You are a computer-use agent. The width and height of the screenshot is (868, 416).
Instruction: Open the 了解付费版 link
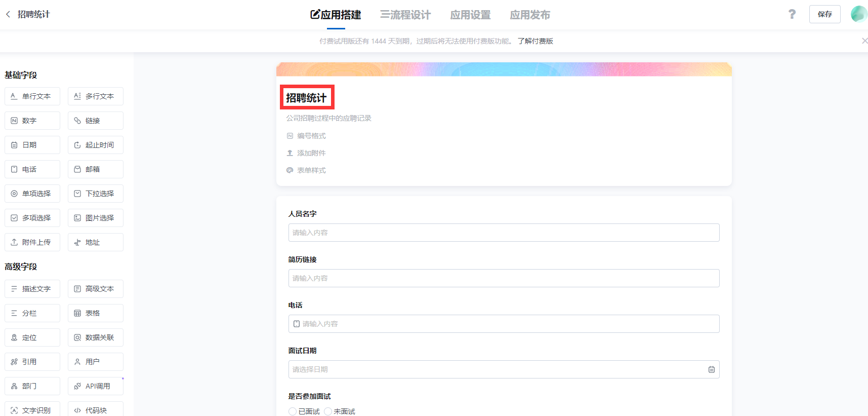pyautogui.click(x=535, y=41)
